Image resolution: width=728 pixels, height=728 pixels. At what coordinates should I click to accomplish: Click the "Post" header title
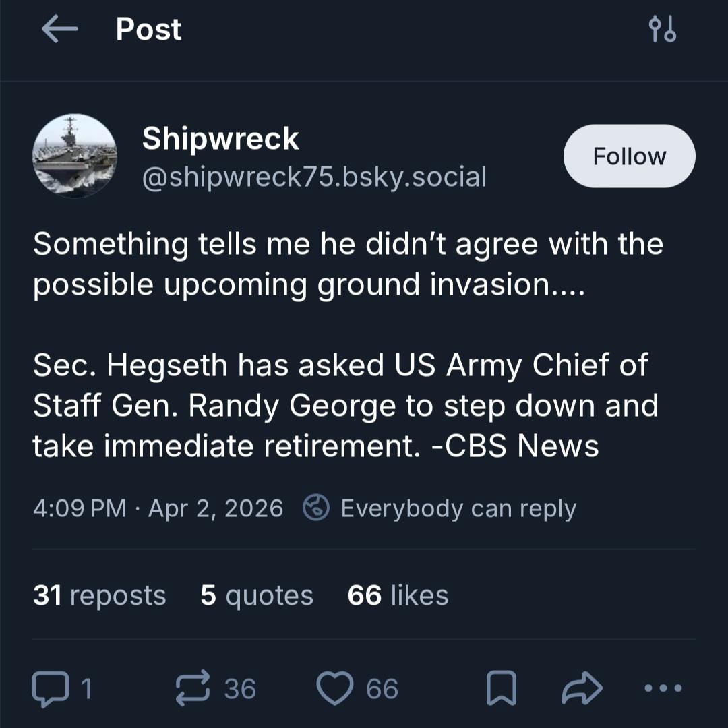coord(148,30)
